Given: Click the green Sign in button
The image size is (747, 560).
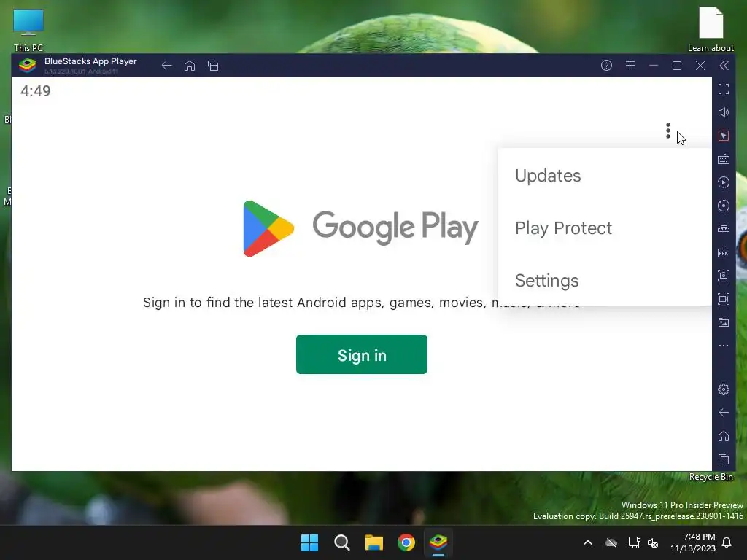Looking at the screenshot, I should pos(362,354).
